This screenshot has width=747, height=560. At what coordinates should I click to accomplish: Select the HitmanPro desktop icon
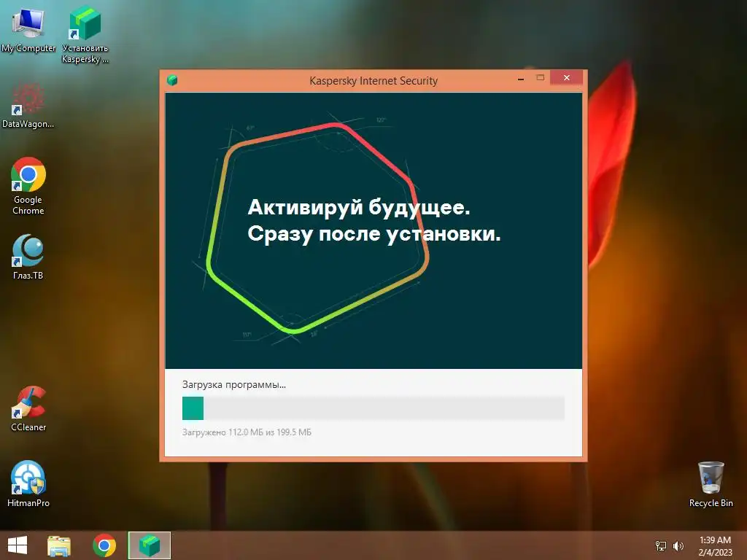(x=28, y=484)
